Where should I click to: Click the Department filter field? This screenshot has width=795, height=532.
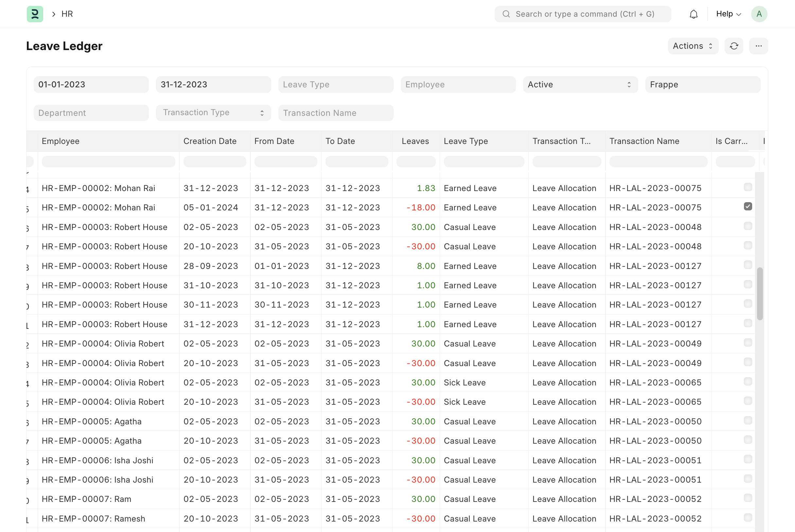tap(91, 113)
